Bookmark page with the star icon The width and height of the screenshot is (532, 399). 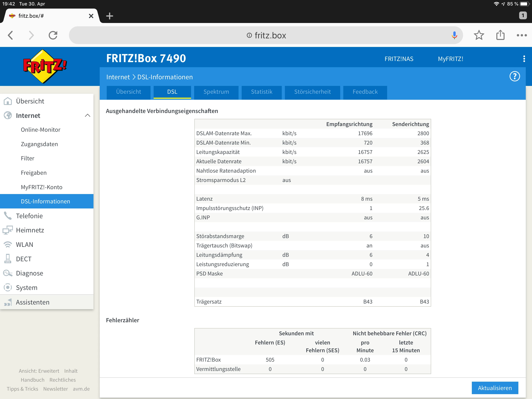479,35
